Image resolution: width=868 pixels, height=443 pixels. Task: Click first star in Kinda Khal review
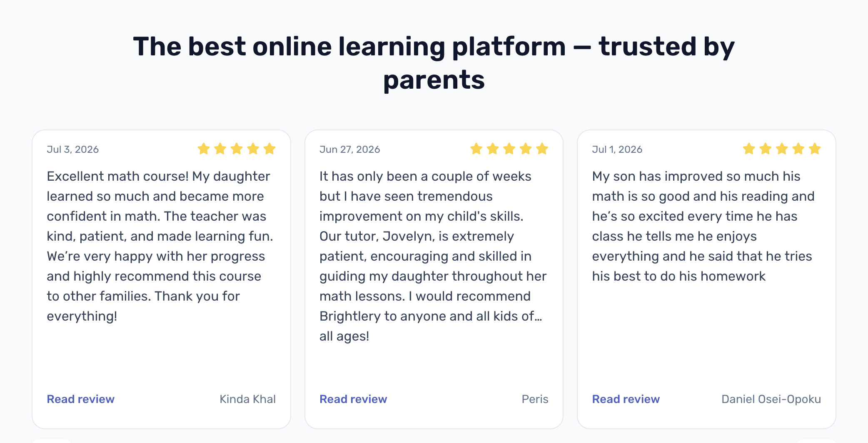[204, 149]
